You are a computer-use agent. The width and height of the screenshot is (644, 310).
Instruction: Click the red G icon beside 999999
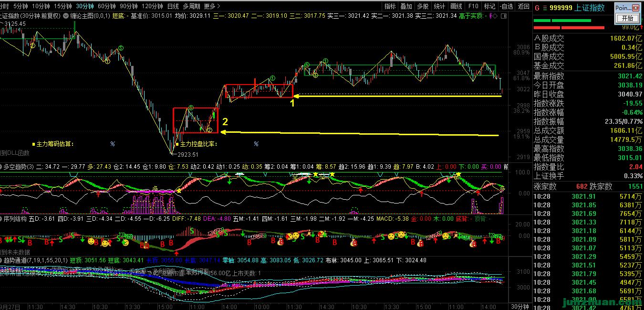pyautogui.click(x=537, y=8)
